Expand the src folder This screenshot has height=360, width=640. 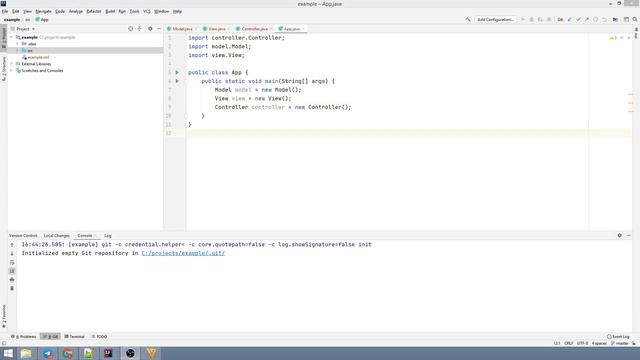coord(17,50)
